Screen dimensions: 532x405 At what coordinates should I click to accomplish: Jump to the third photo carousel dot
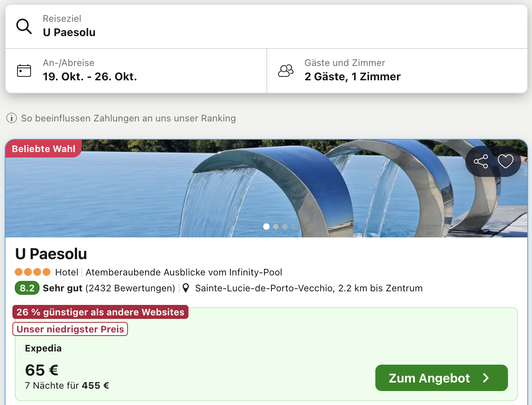click(x=285, y=227)
